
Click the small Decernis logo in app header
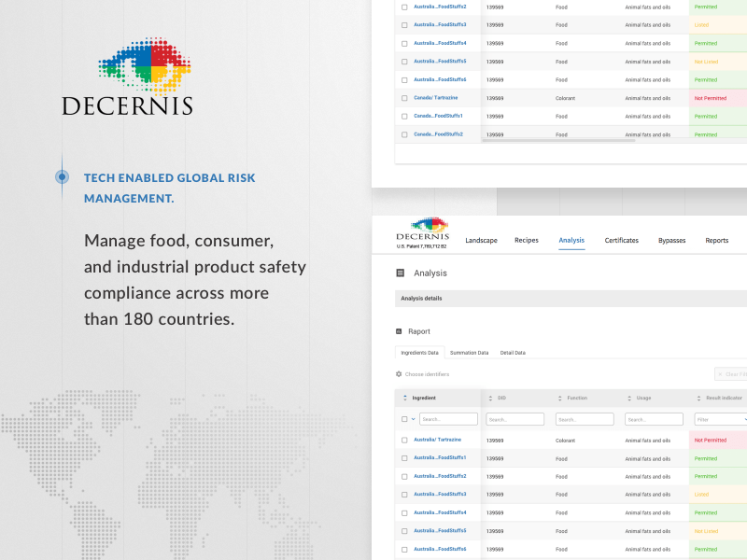(423, 229)
